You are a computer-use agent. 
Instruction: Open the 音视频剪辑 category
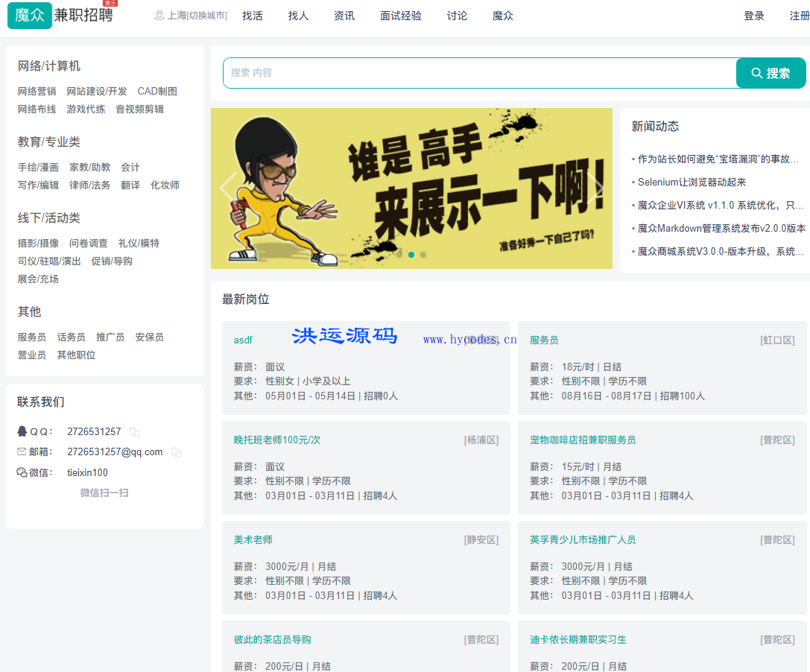139,110
